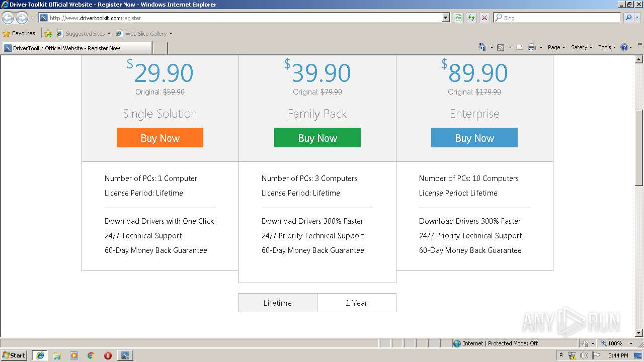Open the Tools menu
Screen dimensions: 644x362
[607, 47]
